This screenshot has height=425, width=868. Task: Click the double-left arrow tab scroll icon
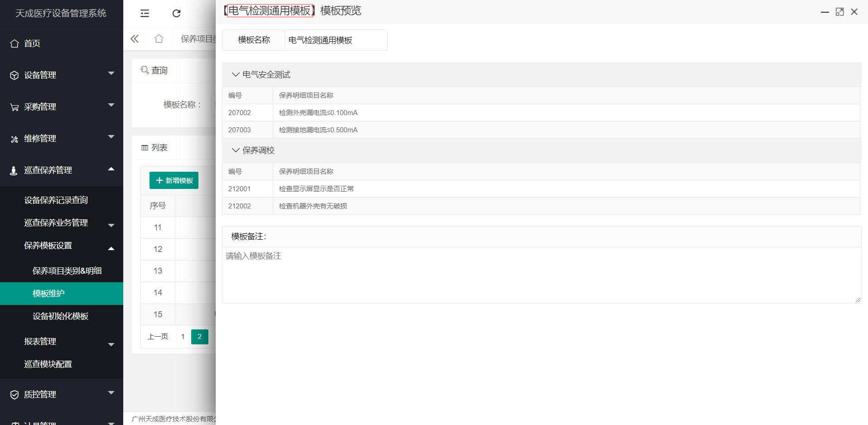(x=135, y=39)
